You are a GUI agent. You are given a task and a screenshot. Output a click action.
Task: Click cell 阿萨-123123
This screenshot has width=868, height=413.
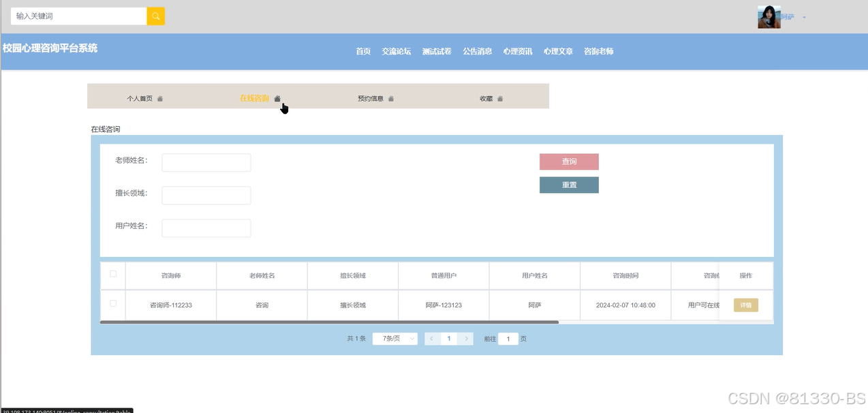[444, 305]
